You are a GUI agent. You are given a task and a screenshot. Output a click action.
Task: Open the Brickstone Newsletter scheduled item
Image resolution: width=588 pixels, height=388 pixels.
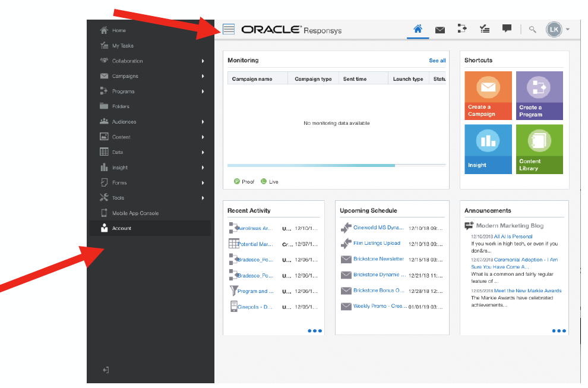point(378,259)
